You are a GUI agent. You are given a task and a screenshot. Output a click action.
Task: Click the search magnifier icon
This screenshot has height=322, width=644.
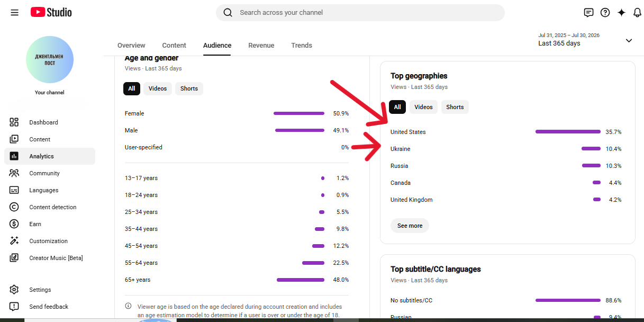pos(228,13)
